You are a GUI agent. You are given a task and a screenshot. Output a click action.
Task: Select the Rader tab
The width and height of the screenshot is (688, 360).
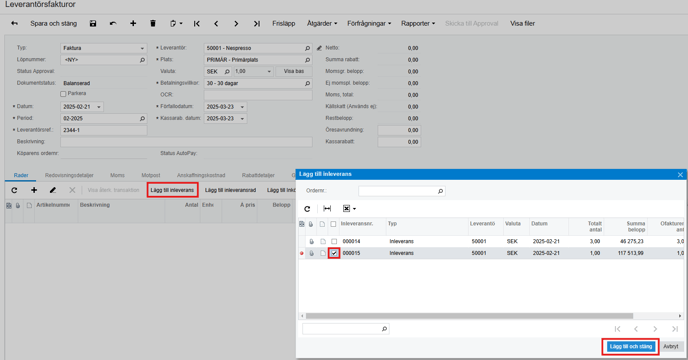(x=21, y=175)
